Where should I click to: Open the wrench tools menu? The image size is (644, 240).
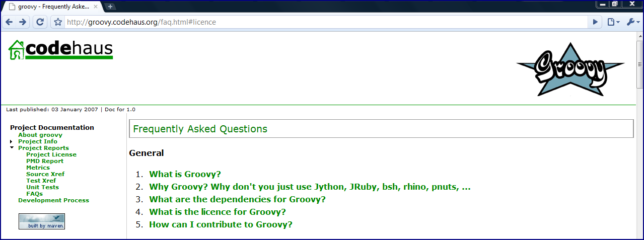(x=632, y=22)
